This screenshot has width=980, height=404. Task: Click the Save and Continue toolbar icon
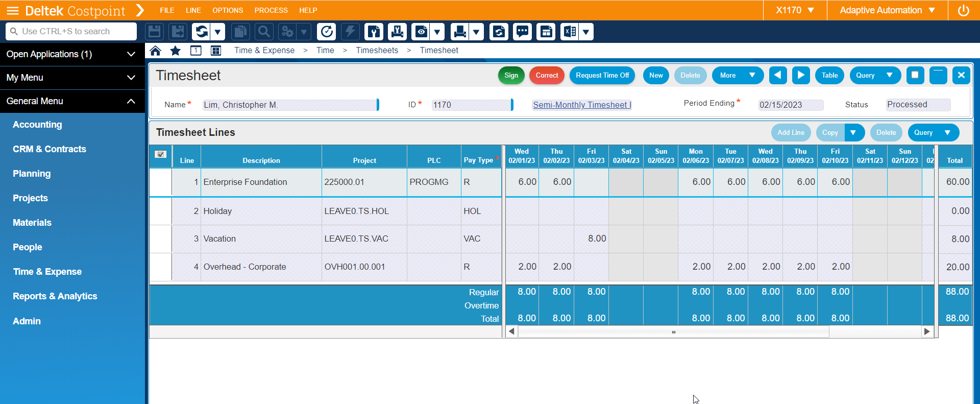(178, 32)
